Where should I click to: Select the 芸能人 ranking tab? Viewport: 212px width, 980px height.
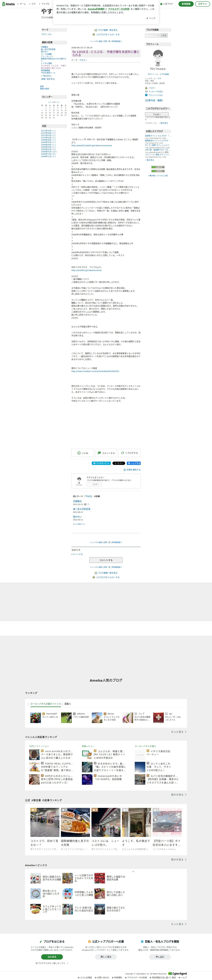click(67, 704)
